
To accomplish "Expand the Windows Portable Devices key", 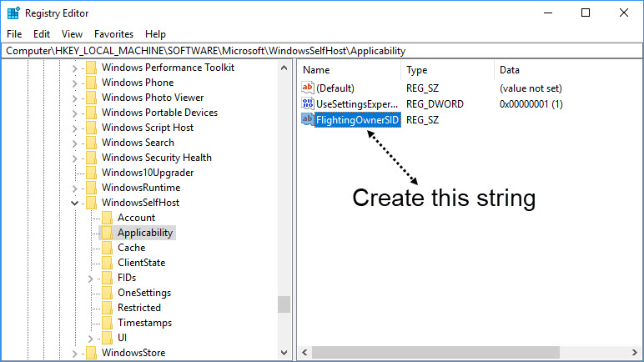I will tap(75, 113).
